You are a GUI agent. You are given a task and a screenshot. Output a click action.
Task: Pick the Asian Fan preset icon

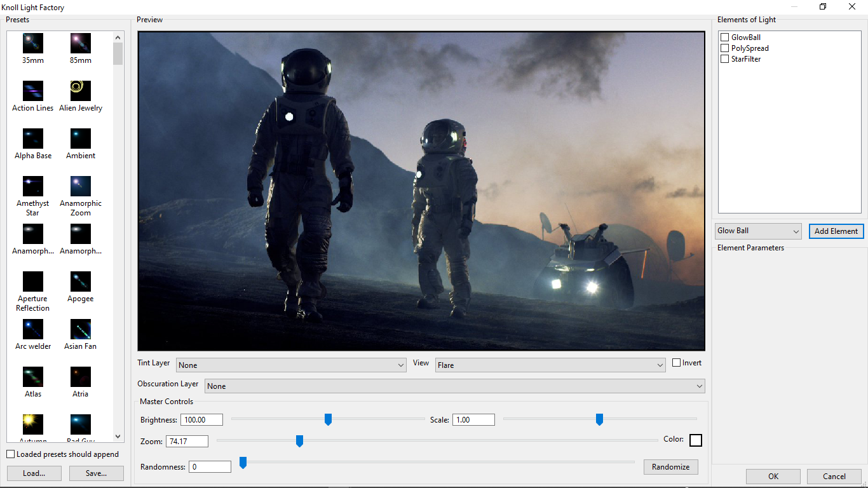point(81,329)
